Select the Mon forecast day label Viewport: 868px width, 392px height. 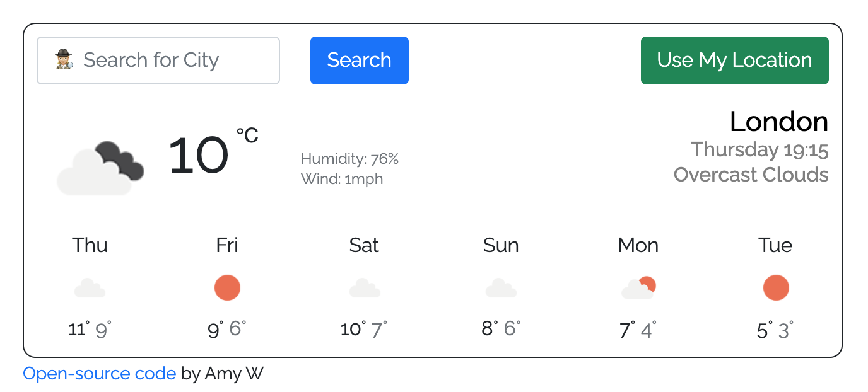638,245
